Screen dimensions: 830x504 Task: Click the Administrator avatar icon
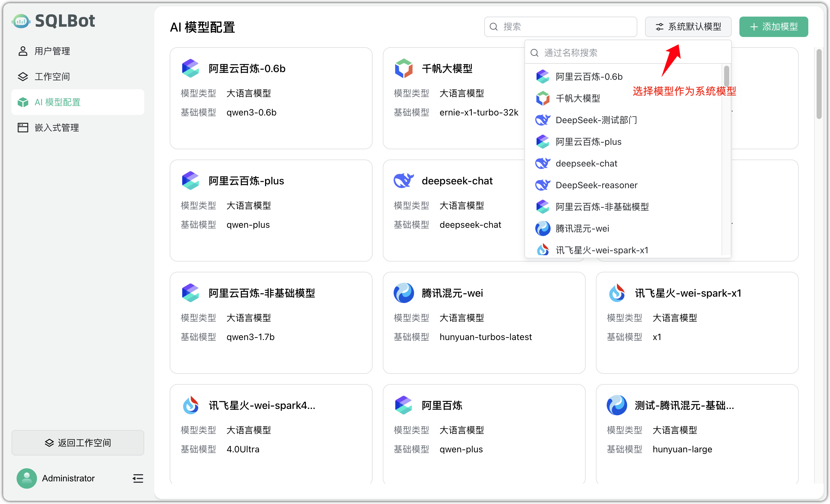coord(26,478)
